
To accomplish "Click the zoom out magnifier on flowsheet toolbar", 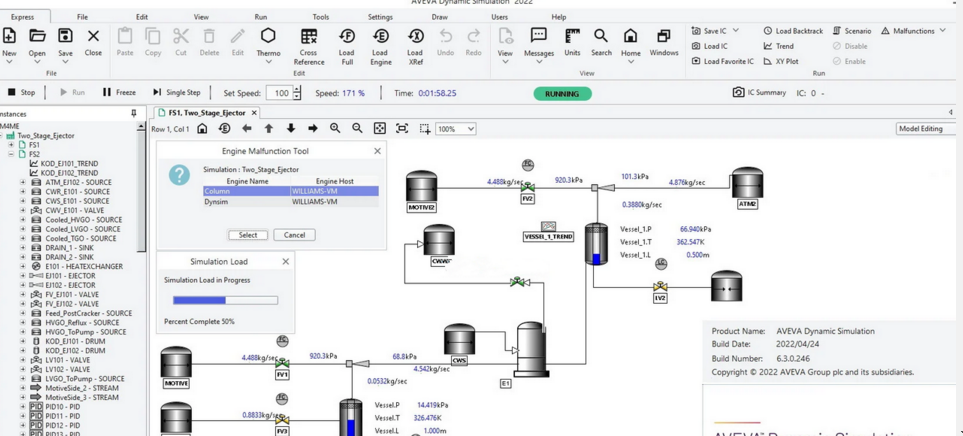I will pos(357,128).
